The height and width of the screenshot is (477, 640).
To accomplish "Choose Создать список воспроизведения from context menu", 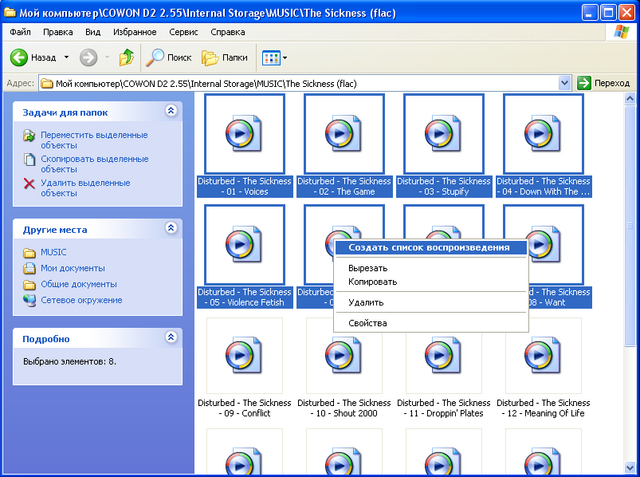I will 431,248.
